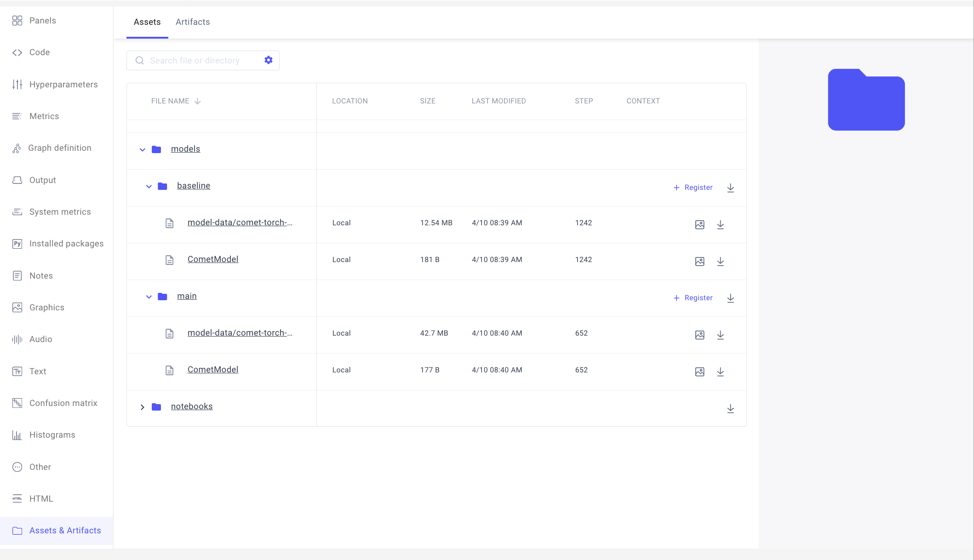Sort by the File Name column arrow
Viewport: 974px width, 560px height.
click(x=198, y=101)
